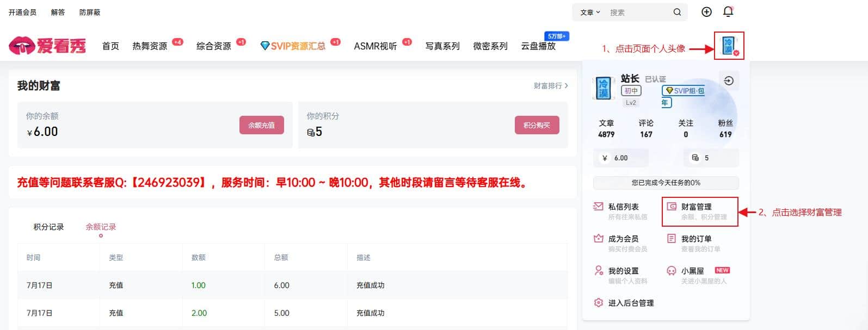Click the 私信列表 envelope icon
This screenshot has height=330, width=868.
pos(598,207)
